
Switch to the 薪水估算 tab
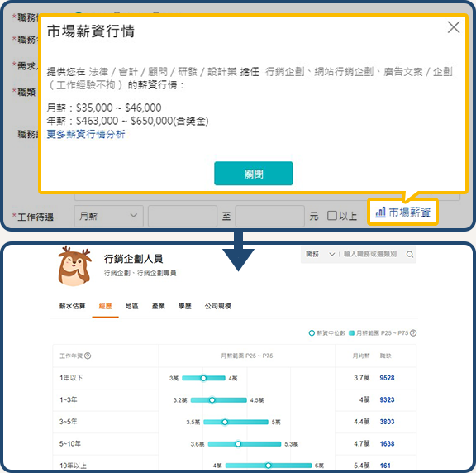point(72,306)
